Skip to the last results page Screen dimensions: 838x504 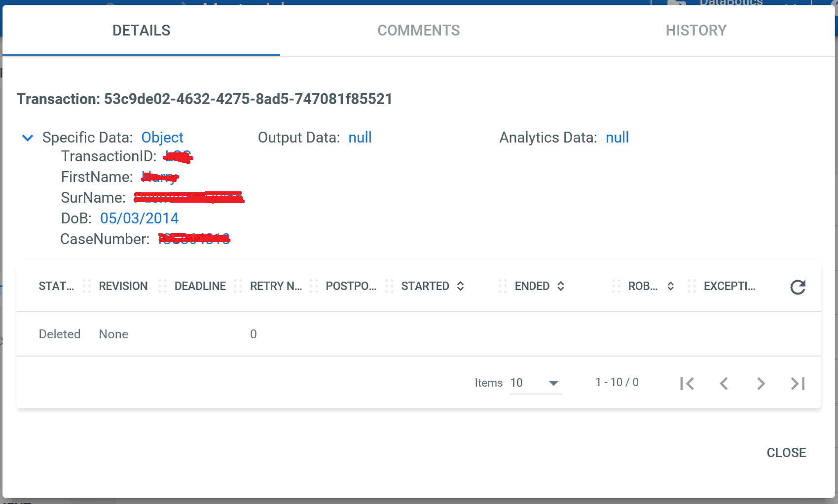(x=797, y=383)
